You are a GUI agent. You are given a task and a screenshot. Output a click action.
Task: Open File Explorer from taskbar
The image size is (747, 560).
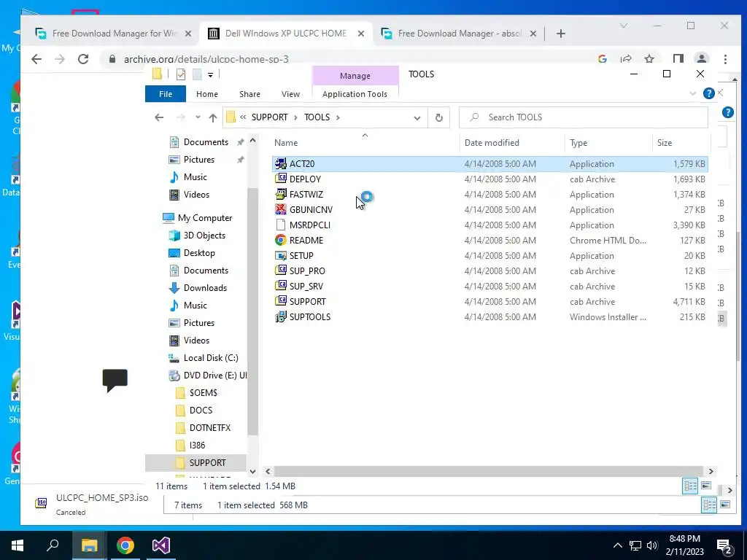pos(89,545)
